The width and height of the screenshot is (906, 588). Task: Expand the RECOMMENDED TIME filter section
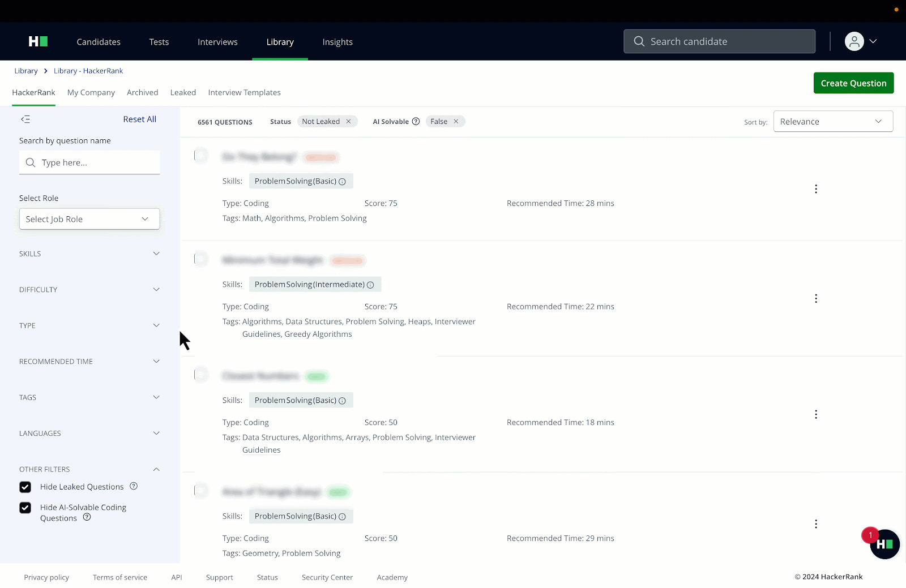point(89,361)
